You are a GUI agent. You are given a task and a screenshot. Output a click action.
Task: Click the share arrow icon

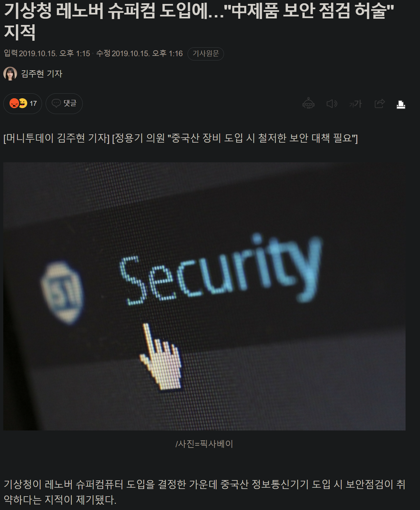(380, 104)
